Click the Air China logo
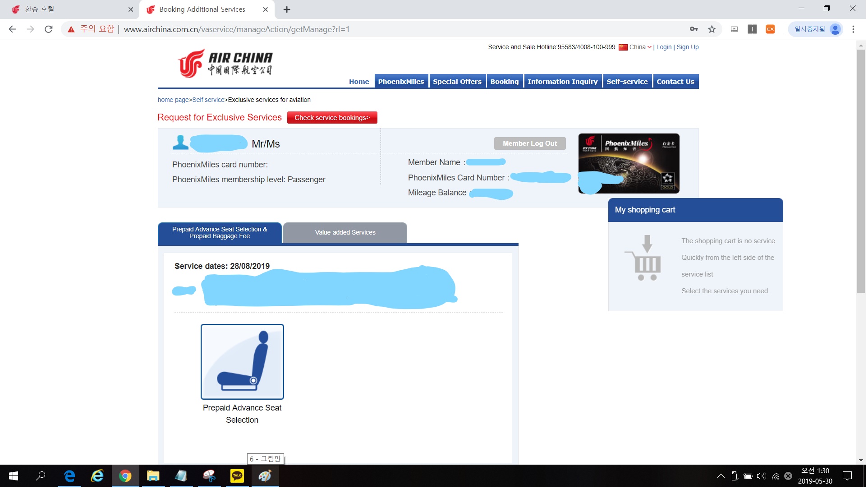Screen dimensions: 868x489 [225, 64]
